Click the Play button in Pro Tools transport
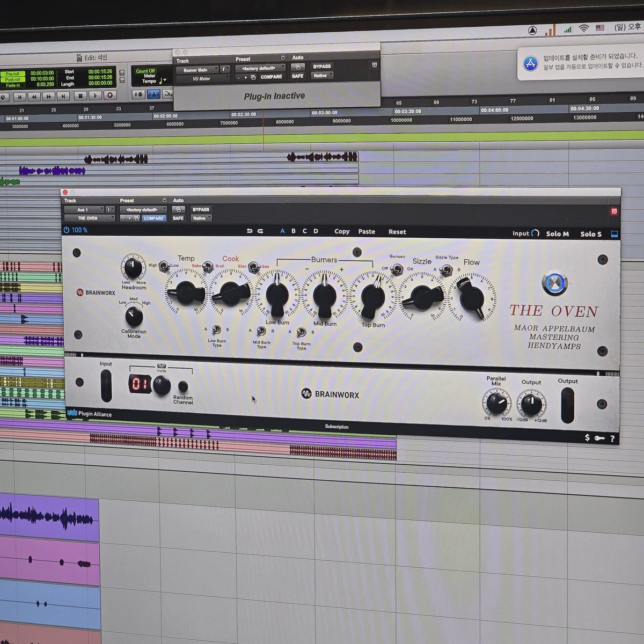 click(95, 96)
